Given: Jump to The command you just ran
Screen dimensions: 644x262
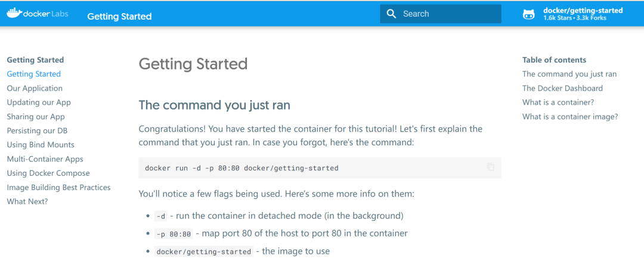Looking at the screenshot, I should click(x=569, y=74).
